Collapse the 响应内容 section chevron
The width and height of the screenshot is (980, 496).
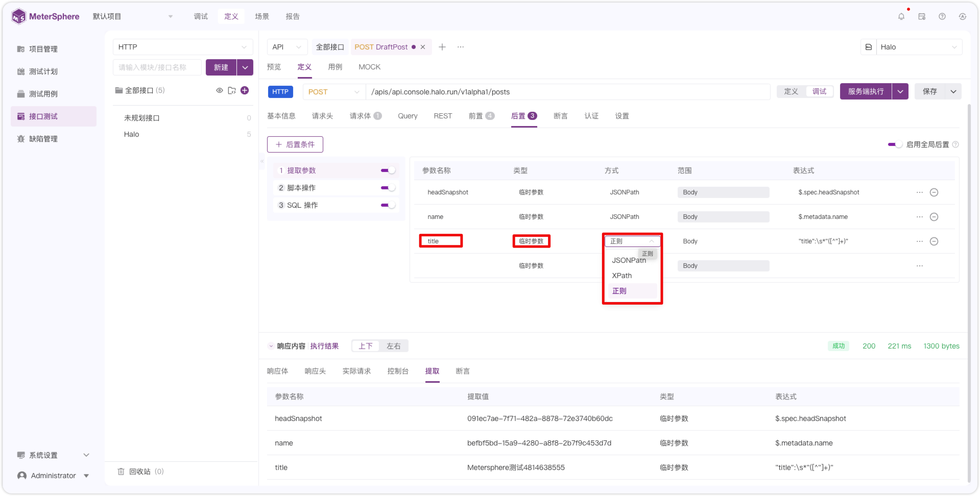271,346
